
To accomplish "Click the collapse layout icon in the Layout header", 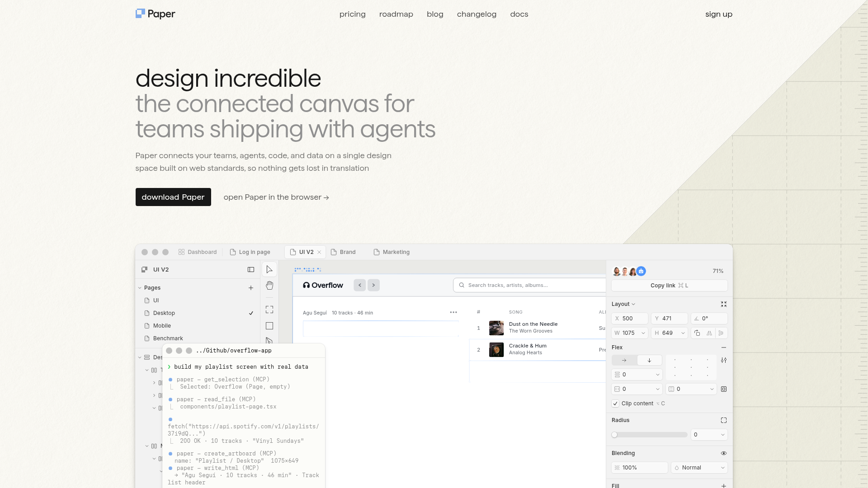I will coord(724,304).
